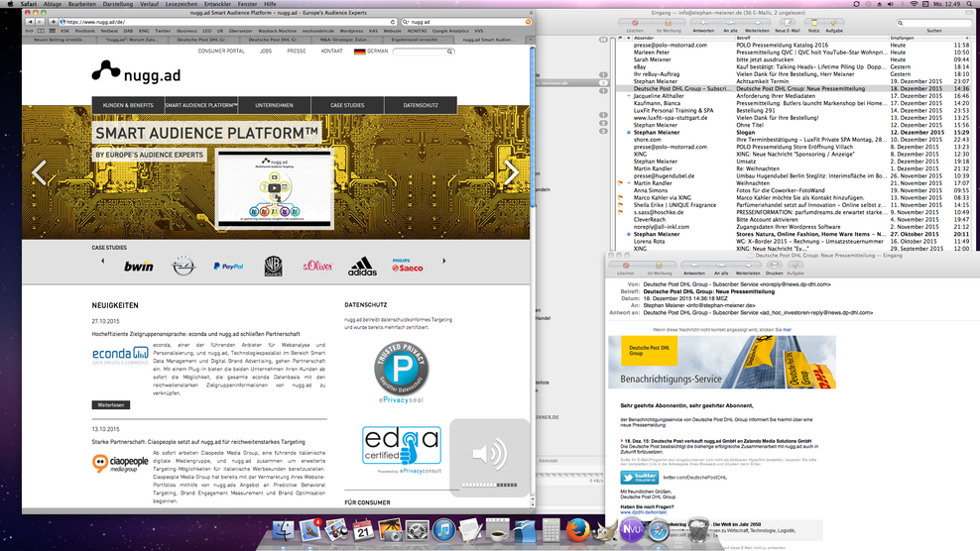This screenshot has width=980, height=551.
Task: Open the Trash in the Dock
Action: [697, 530]
